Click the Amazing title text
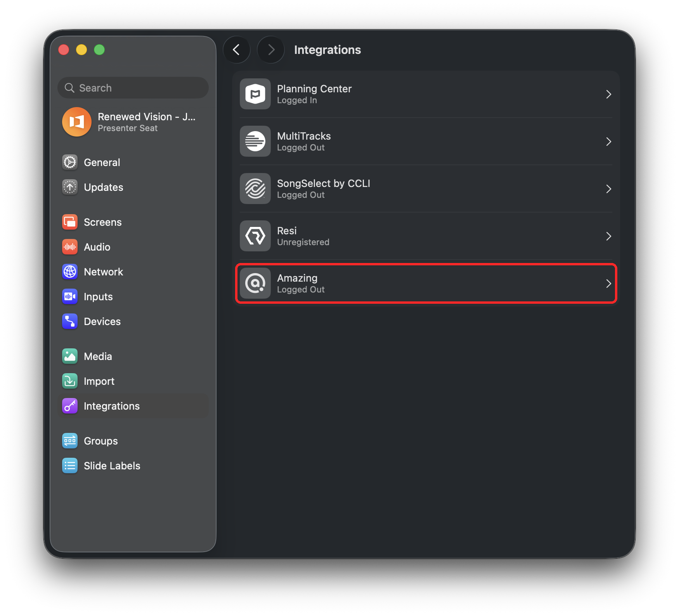679x616 pixels. click(297, 278)
